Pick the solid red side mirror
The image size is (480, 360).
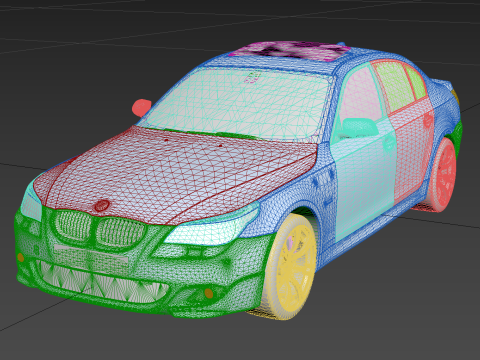click(x=141, y=107)
